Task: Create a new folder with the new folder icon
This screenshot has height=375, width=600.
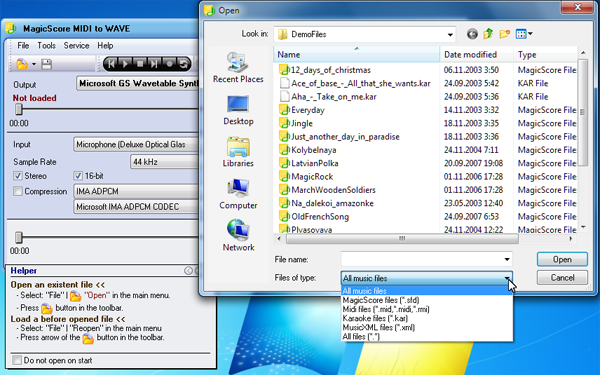Action: pos(505,34)
